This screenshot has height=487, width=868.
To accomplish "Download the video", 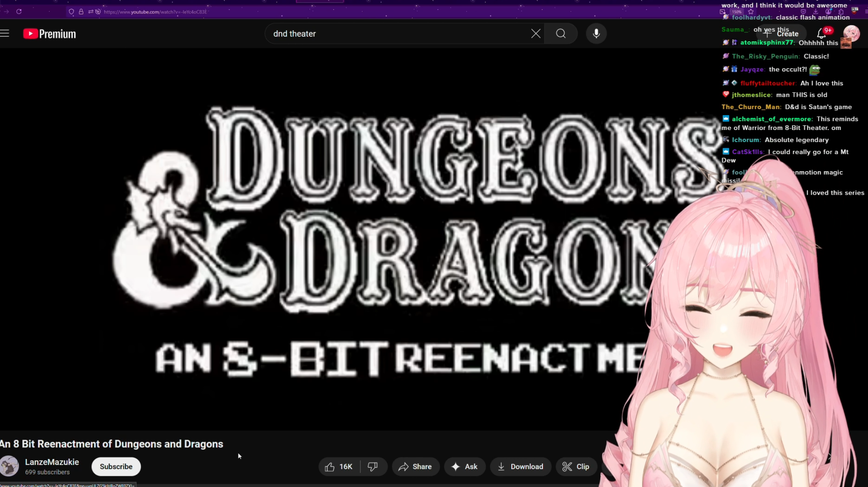I will pyautogui.click(x=520, y=467).
